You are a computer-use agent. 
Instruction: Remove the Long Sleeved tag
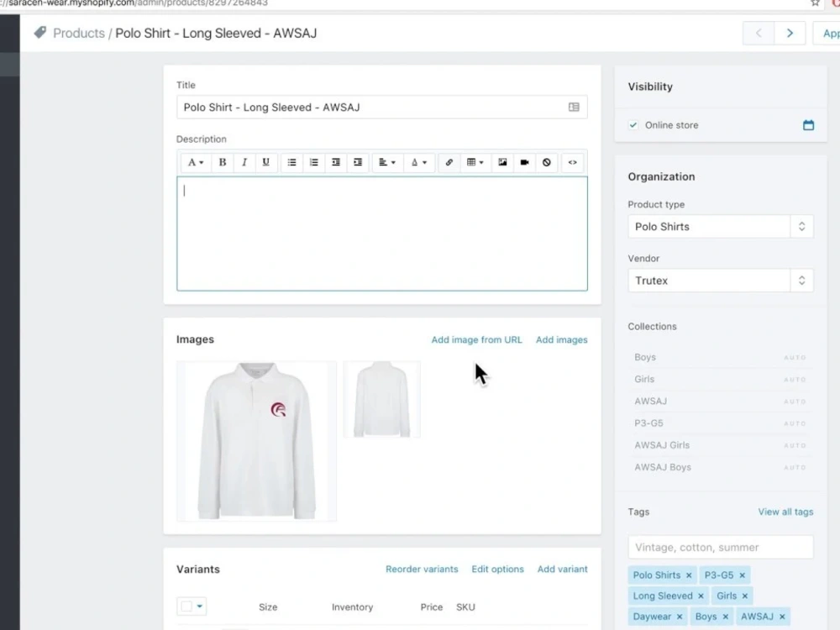point(701,596)
